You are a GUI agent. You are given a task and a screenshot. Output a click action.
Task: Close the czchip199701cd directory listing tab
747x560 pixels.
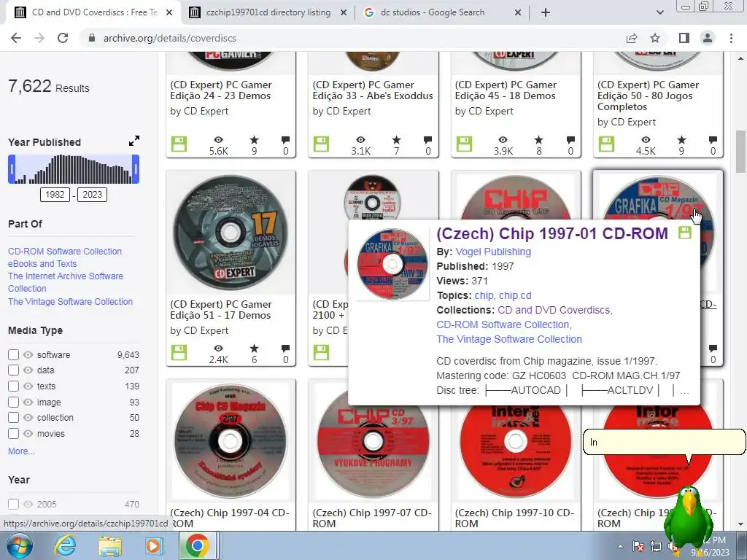click(x=343, y=13)
